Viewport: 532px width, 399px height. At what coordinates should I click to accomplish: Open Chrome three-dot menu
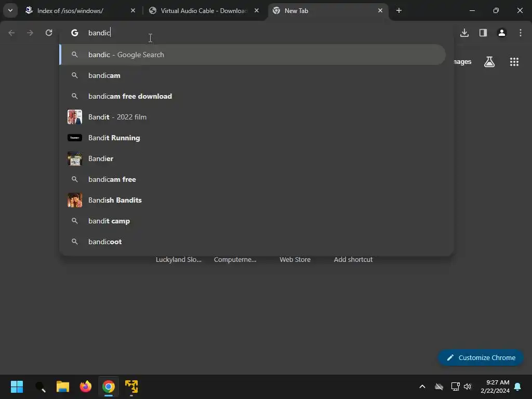pyautogui.click(x=521, y=33)
